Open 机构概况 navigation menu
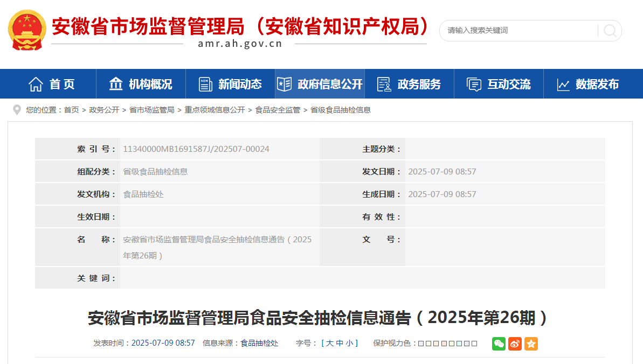The height and width of the screenshot is (364, 643). [141, 84]
